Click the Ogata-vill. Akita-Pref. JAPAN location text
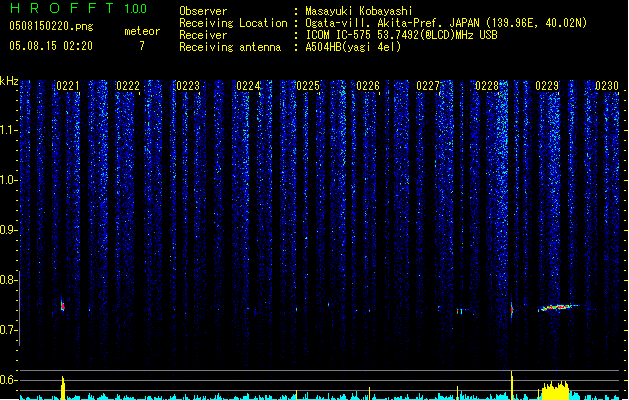Screen dimensions: 629x400 pos(446,23)
